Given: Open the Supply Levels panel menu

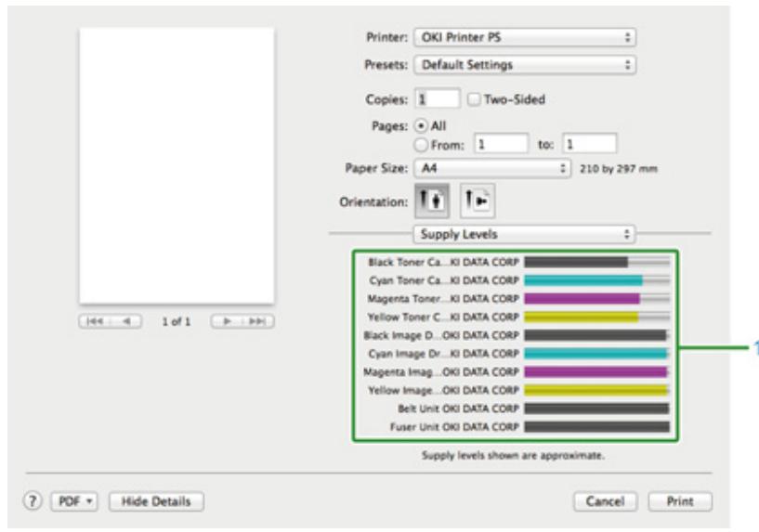Looking at the screenshot, I should [525, 235].
